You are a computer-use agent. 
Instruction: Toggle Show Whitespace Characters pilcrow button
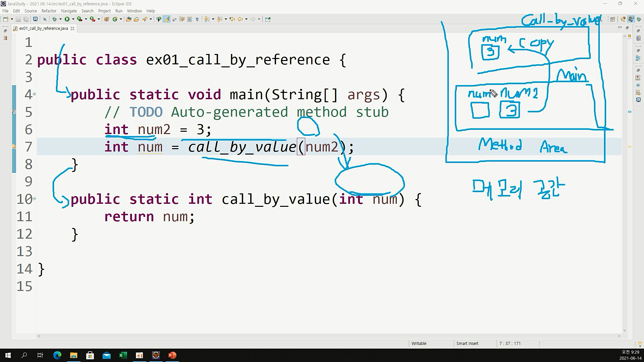click(197, 19)
